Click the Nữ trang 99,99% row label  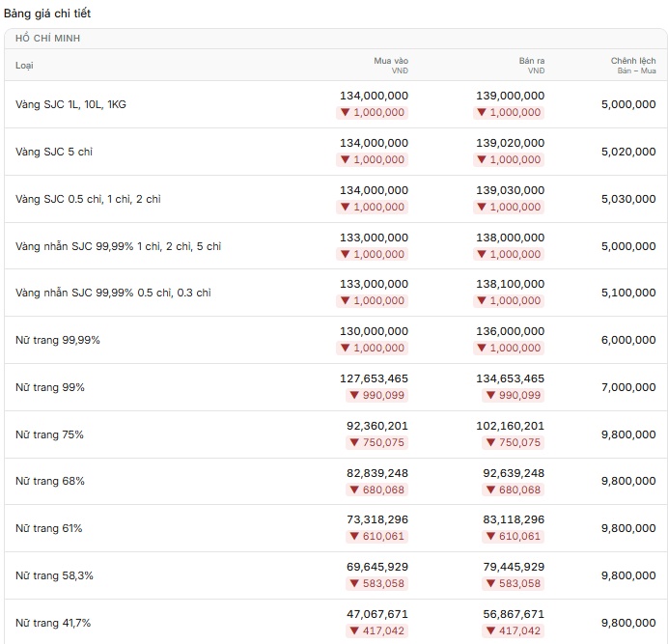pyautogui.click(x=58, y=340)
